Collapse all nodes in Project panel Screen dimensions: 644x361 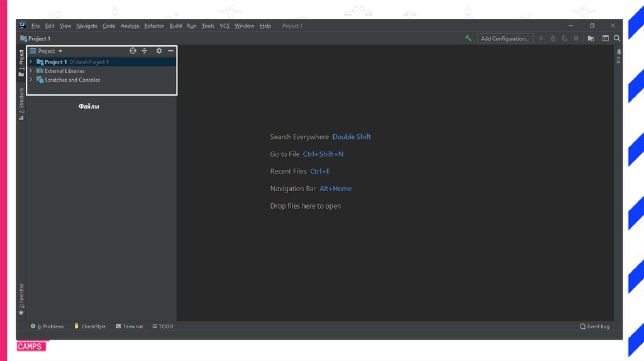[145, 51]
